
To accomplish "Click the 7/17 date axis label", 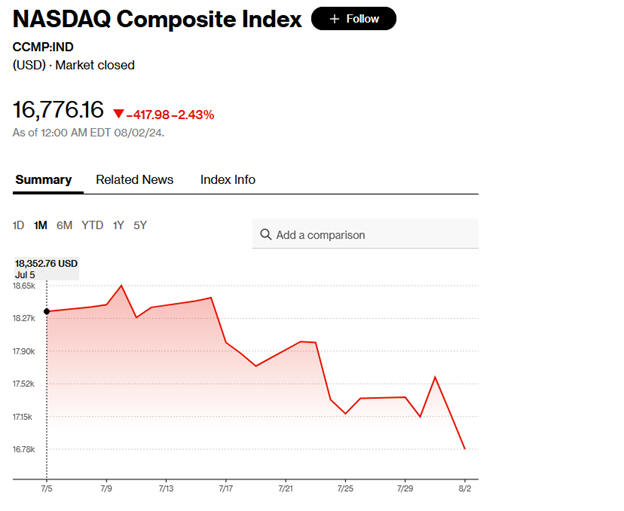I will 226,488.
